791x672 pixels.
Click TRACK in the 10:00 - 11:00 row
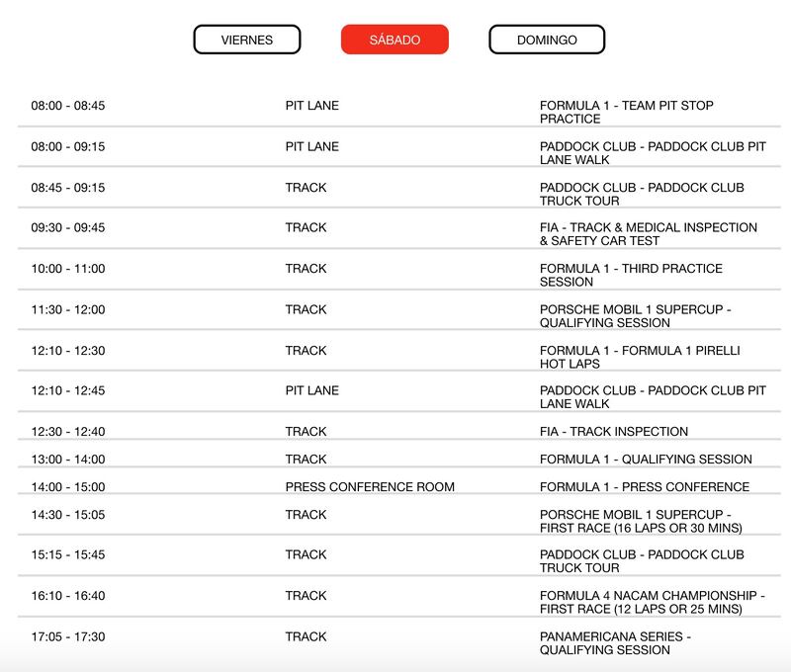tap(306, 269)
